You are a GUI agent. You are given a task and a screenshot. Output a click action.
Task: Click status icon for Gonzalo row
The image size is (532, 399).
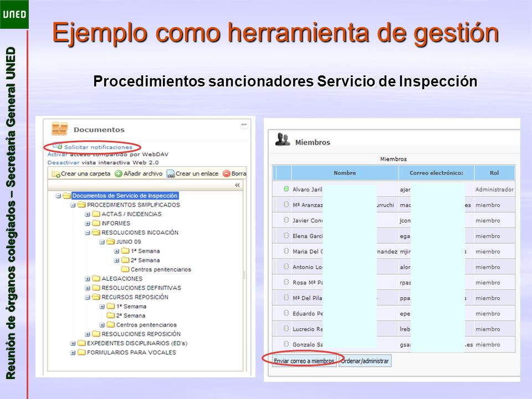(x=286, y=344)
